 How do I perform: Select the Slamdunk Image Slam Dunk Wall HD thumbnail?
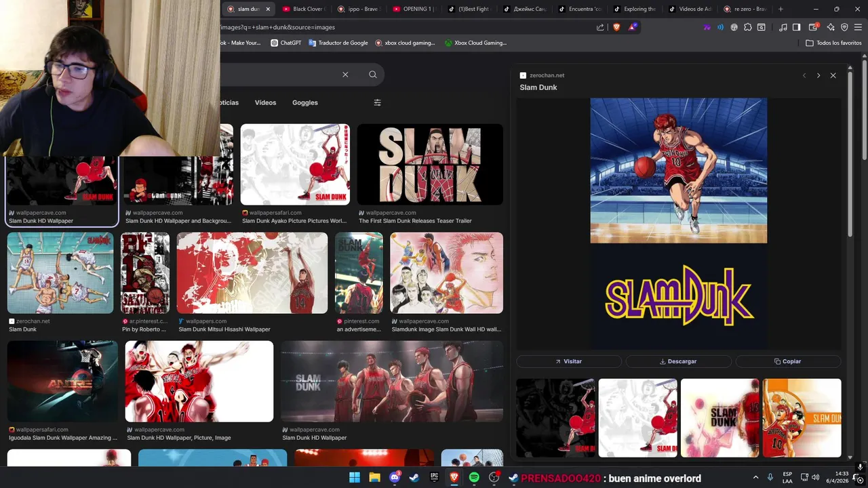[446, 272]
